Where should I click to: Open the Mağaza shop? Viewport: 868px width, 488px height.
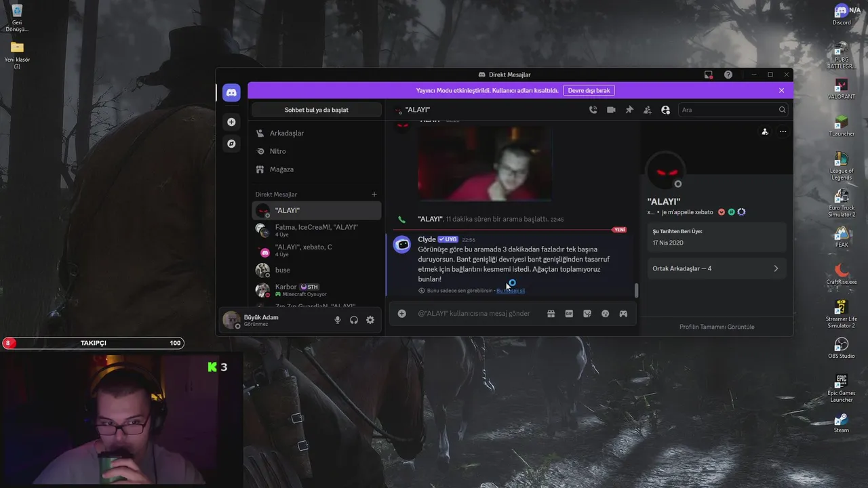click(316, 169)
